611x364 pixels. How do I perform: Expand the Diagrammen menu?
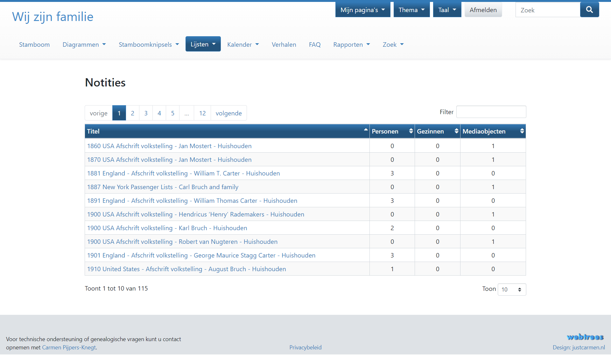coord(84,45)
